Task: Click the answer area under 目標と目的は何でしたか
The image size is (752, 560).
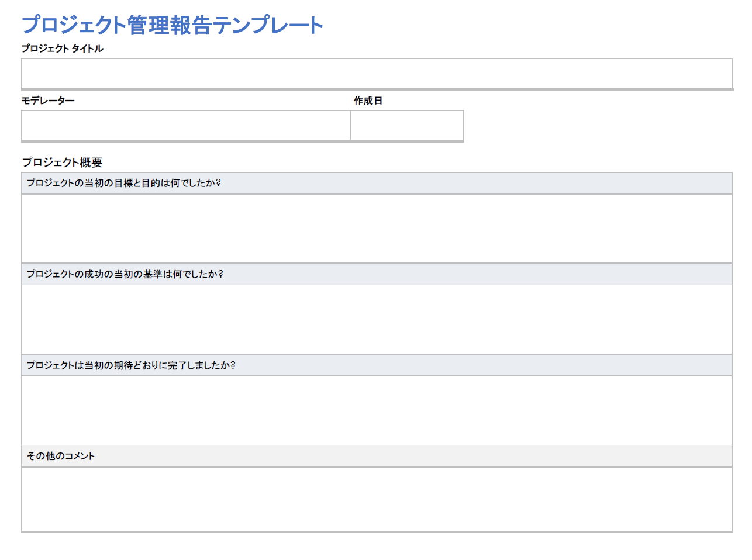Action: (377, 229)
